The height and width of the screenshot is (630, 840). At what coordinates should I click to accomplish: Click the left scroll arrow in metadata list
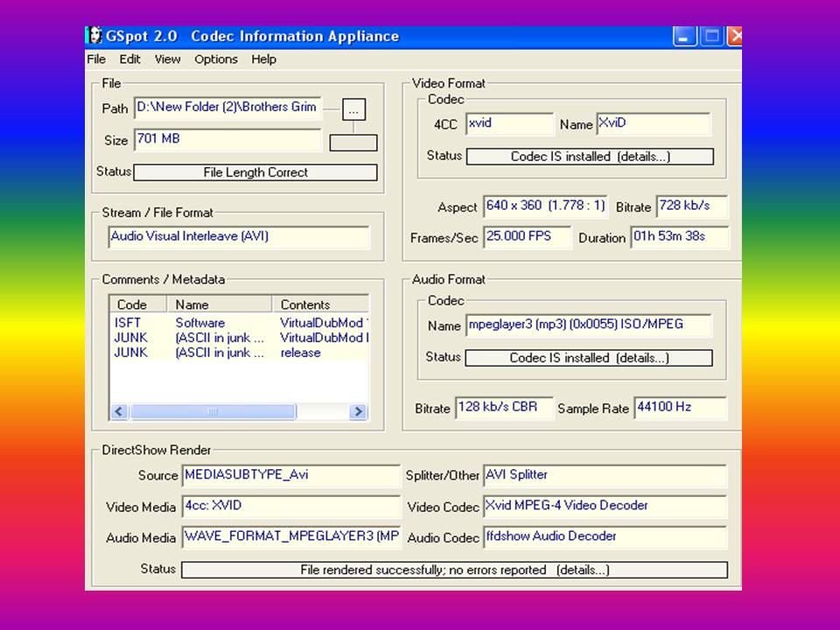click(120, 411)
